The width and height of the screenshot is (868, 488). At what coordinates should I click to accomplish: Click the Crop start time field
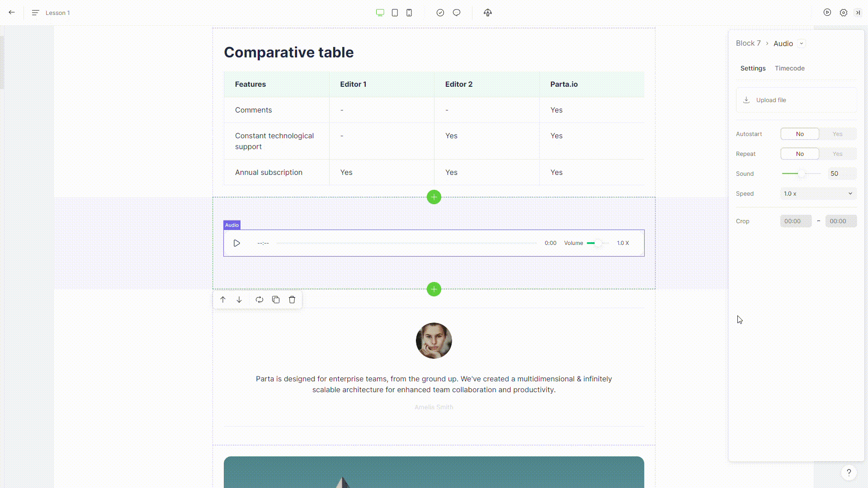pos(796,221)
